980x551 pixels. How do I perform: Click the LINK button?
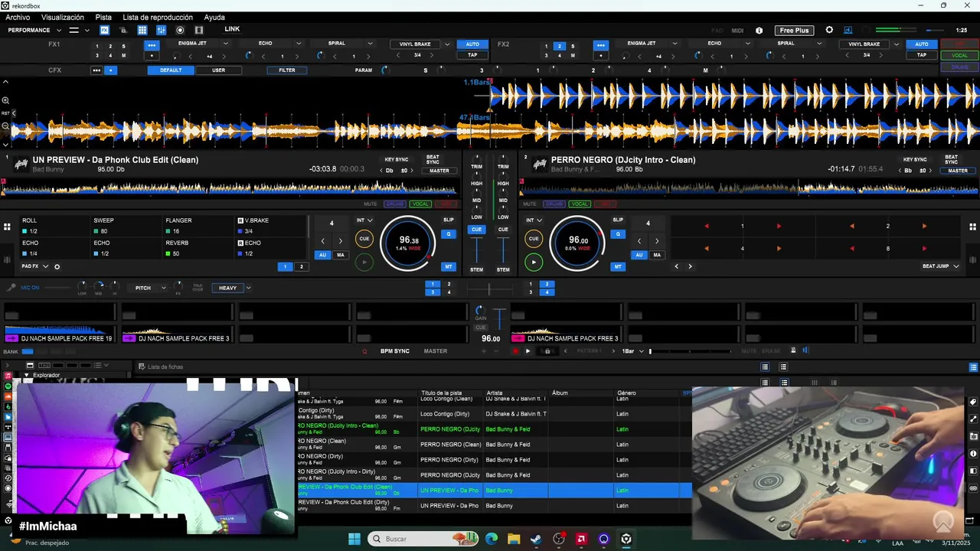(232, 29)
